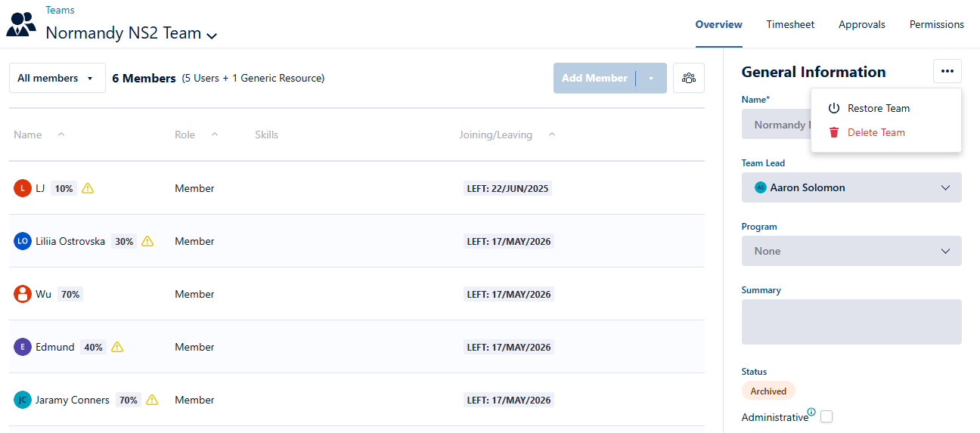Click the Administrative info icon
Screen dimensions: 980x433
tap(811, 413)
